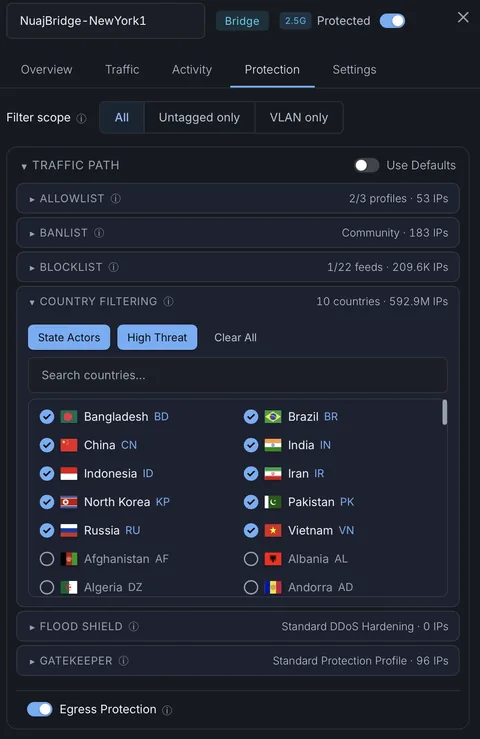Click the Albania flag icon

pos(273,559)
